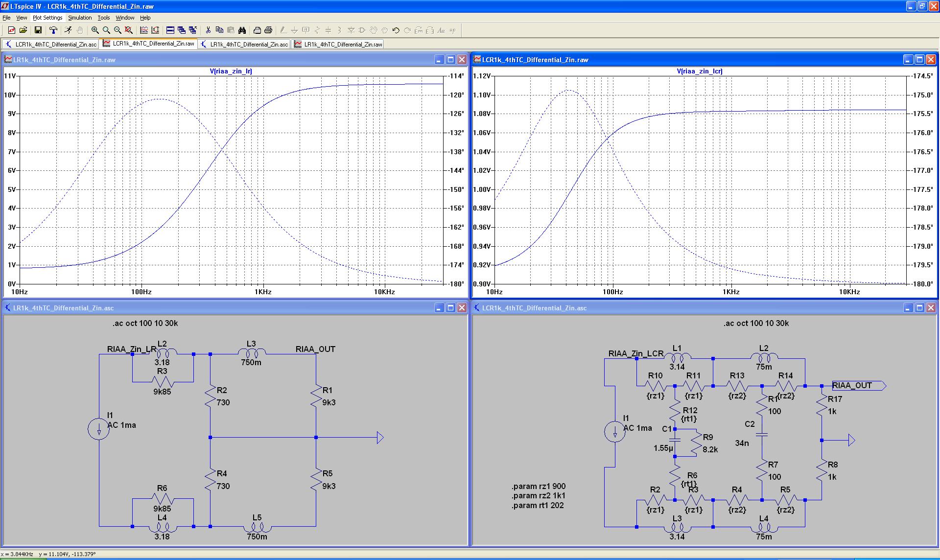
Task: Open the Simulation menu
Action: click(x=80, y=18)
